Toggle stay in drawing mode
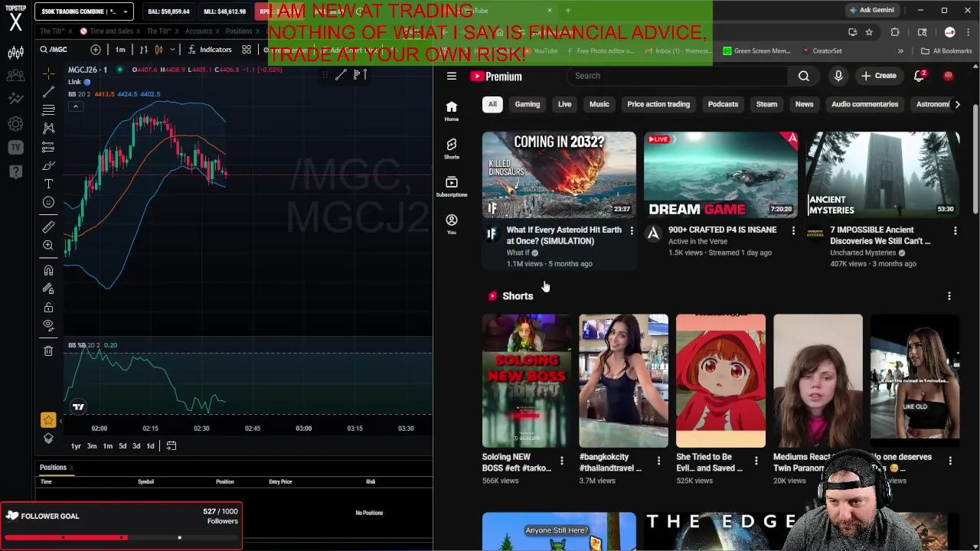This screenshot has height=551, width=980. [x=48, y=289]
